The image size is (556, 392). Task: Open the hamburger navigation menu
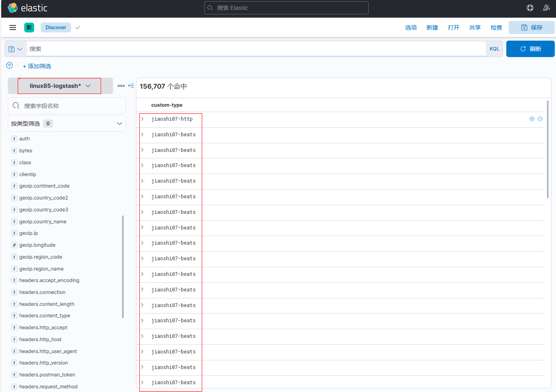(13, 28)
